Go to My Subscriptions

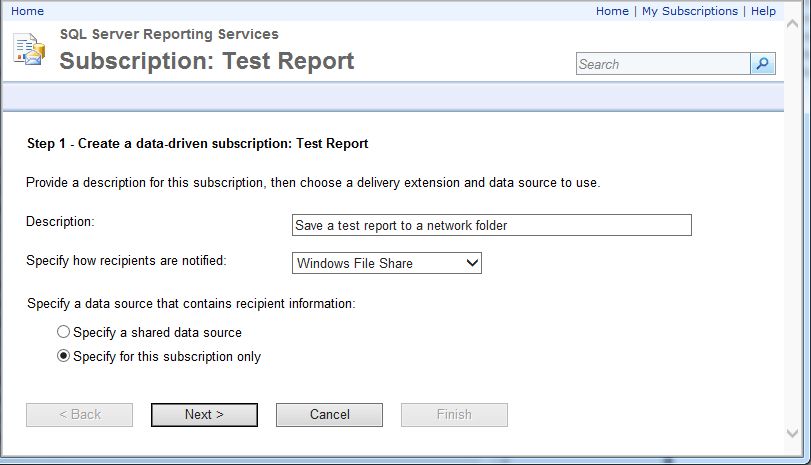(690, 11)
